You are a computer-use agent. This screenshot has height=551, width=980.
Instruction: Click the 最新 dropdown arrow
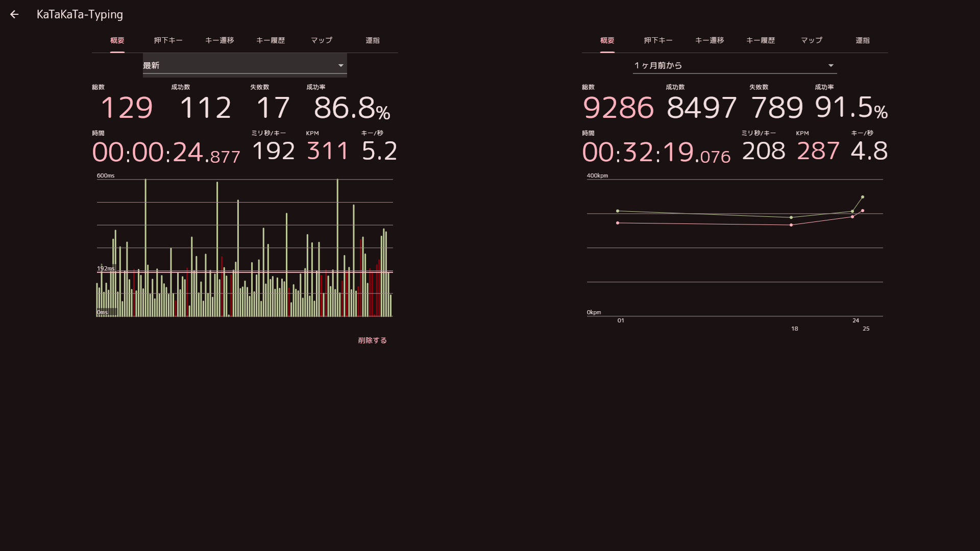point(340,65)
